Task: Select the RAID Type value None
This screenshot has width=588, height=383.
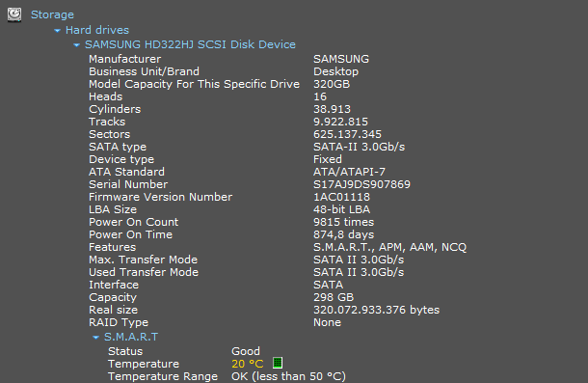Action: 327,322
